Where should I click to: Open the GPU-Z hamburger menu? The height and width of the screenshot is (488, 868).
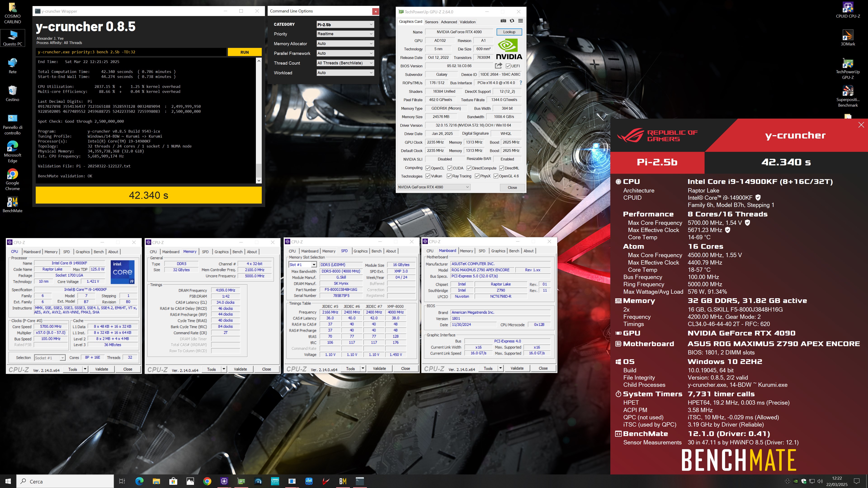click(521, 21)
